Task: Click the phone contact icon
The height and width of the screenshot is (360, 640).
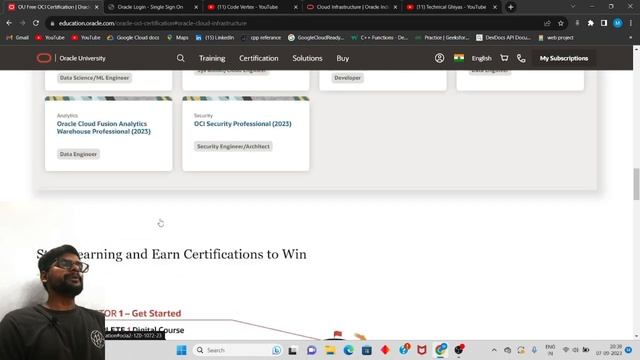Action: tap(521, 58)
